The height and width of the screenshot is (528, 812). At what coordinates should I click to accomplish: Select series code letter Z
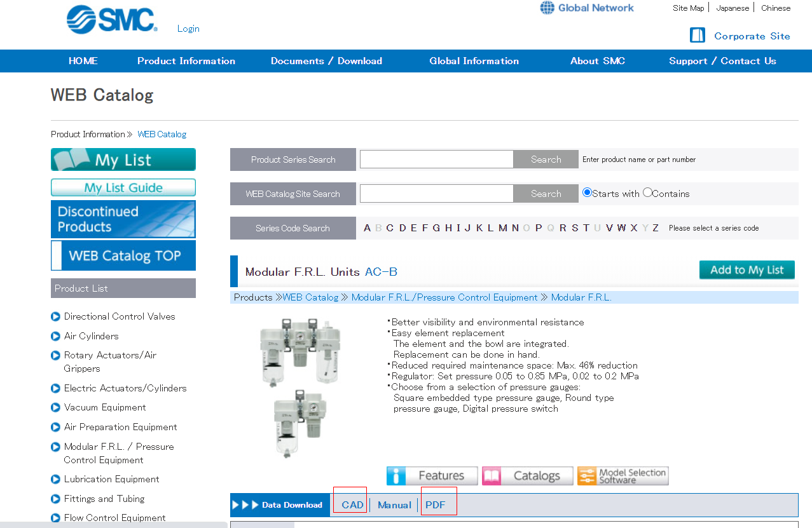655,228
